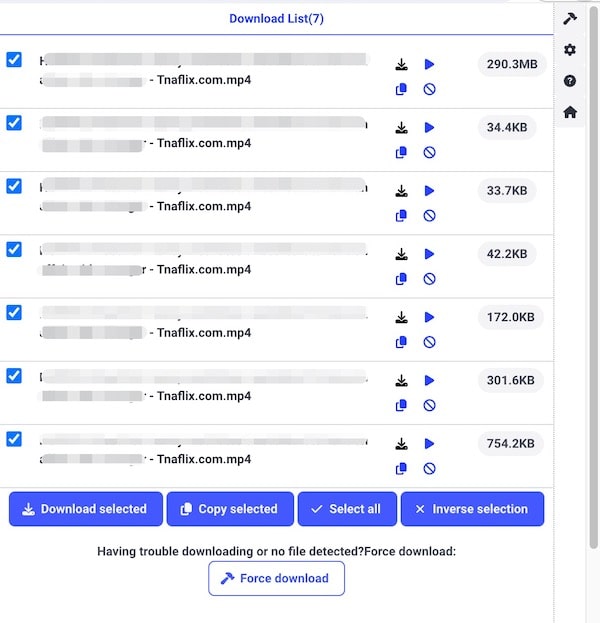Click the hammer tool icon in sidebar
This screenshot has height=623, width=600.
[x=570, y=19]
